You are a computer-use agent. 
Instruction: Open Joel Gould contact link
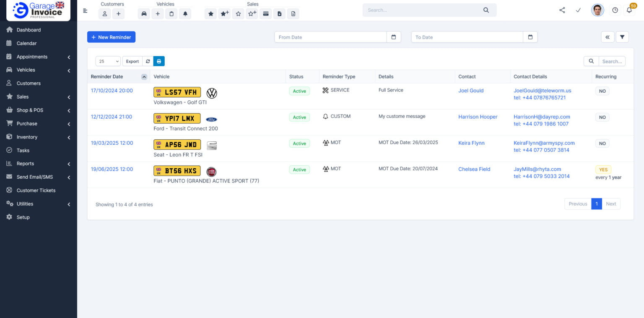point(471,91)
